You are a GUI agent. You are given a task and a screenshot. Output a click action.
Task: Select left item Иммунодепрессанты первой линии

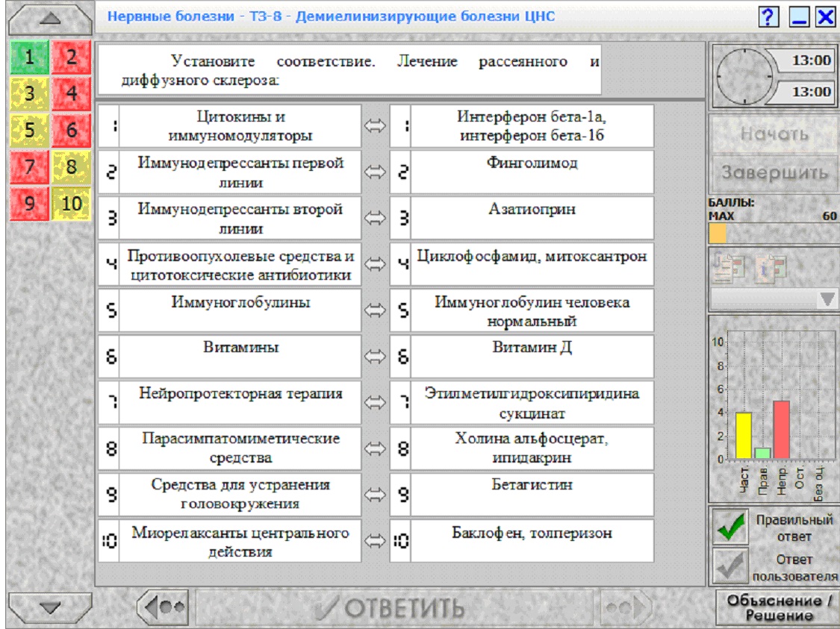pyautogui.click(x=240, y=172)
